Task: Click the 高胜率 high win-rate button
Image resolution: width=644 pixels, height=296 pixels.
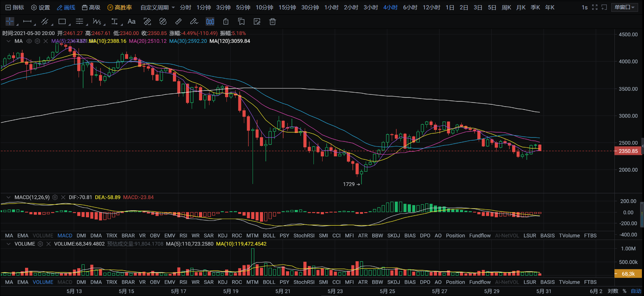Action: 120,7
